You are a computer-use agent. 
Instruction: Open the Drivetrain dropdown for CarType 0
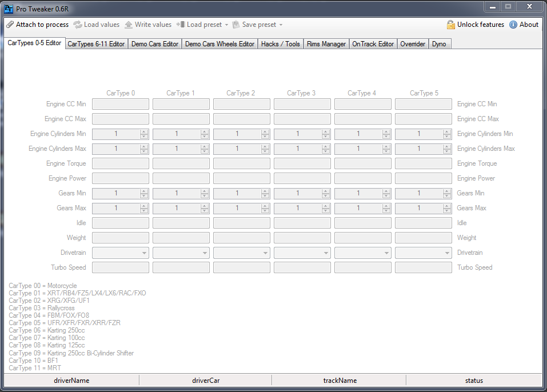[x=144, y=252]
